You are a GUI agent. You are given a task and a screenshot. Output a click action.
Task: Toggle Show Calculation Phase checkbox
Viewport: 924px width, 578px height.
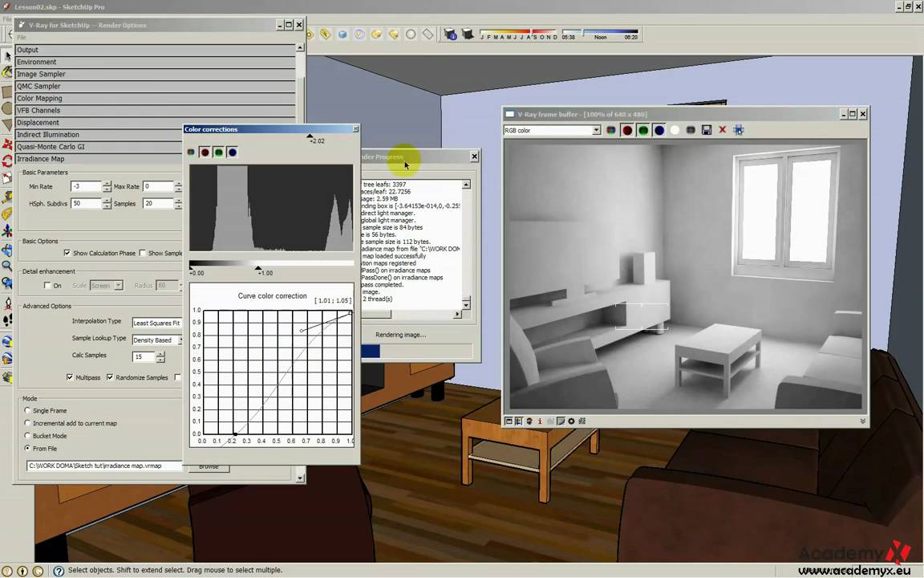click(x=67, y=253)
